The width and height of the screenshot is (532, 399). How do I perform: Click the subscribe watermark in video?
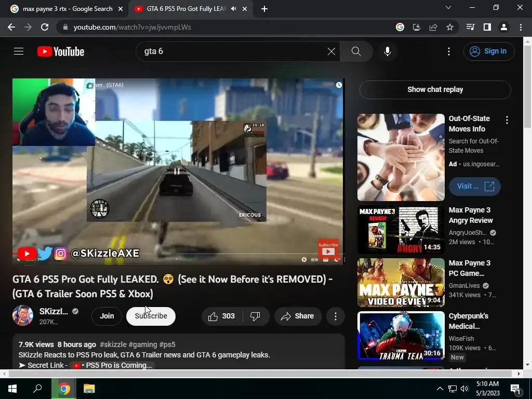coord(328,249)
